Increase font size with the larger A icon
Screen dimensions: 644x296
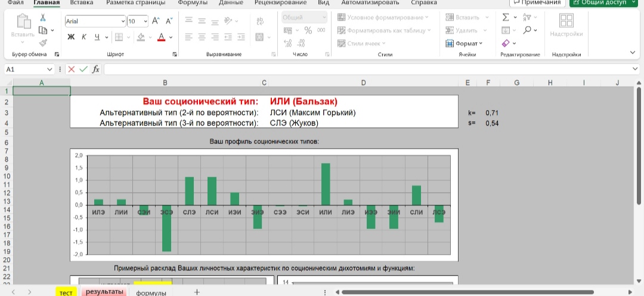tap(156, 21)
